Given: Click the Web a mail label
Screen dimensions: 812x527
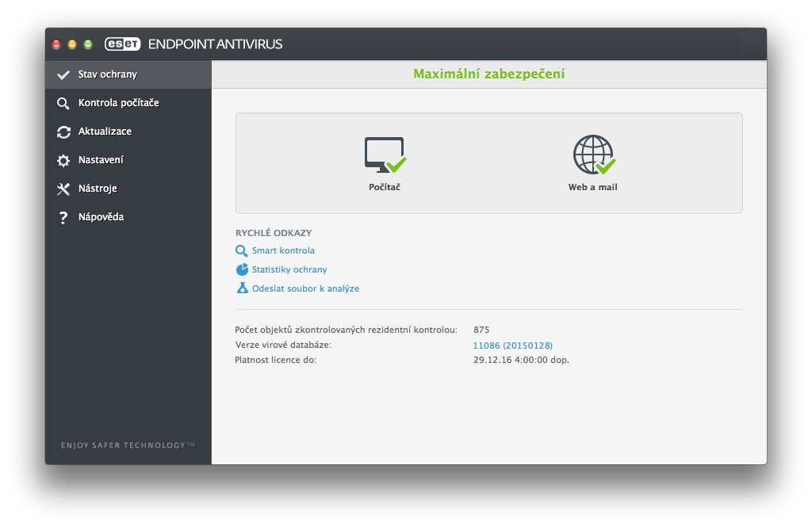Looking at the screenshot, I should point(592,187).
